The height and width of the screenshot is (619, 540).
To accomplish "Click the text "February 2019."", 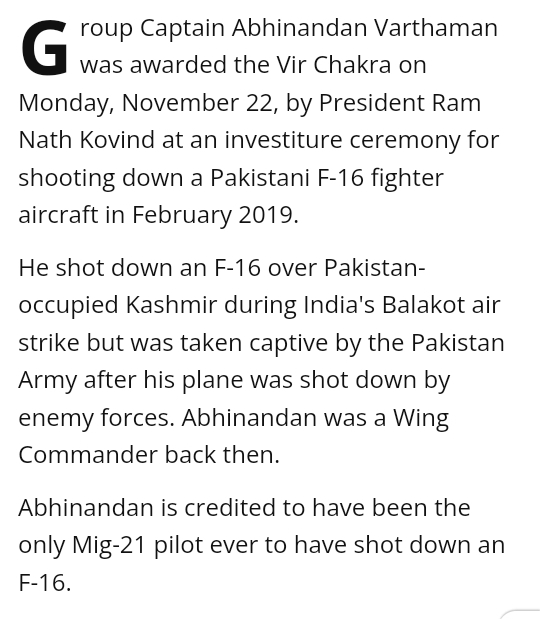I will coord(215,215).
